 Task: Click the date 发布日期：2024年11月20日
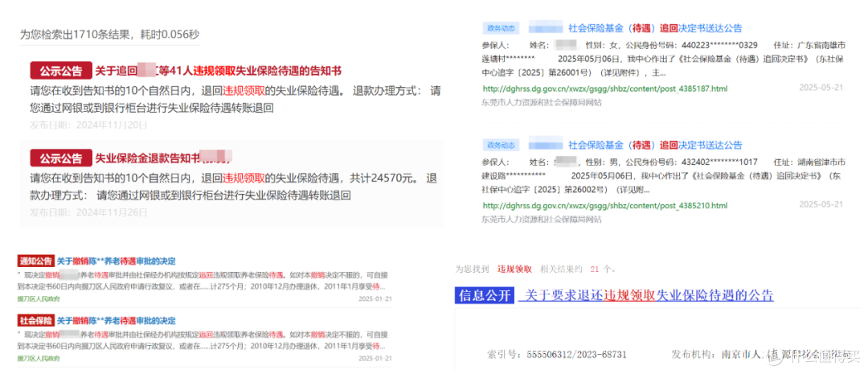pyautogui.click(x=88, y=125)
